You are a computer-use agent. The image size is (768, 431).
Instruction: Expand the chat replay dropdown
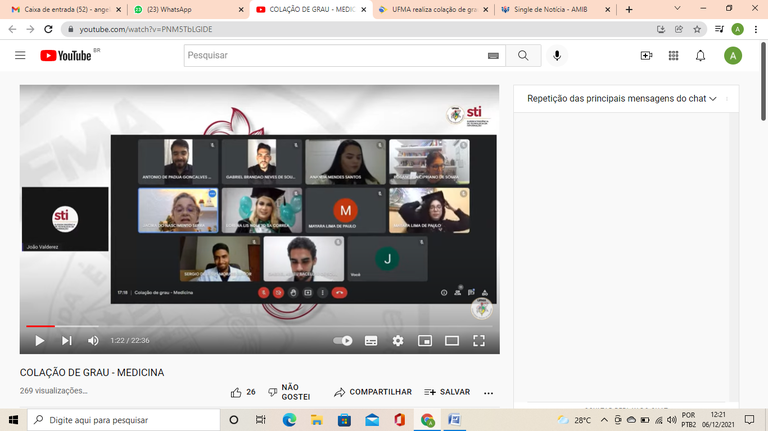[727, 99]
